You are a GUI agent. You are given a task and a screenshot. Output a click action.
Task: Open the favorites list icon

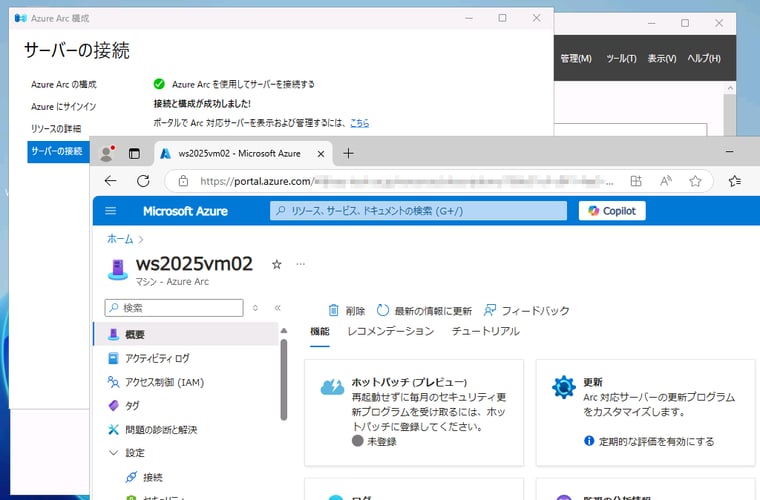tap(735, 181)
